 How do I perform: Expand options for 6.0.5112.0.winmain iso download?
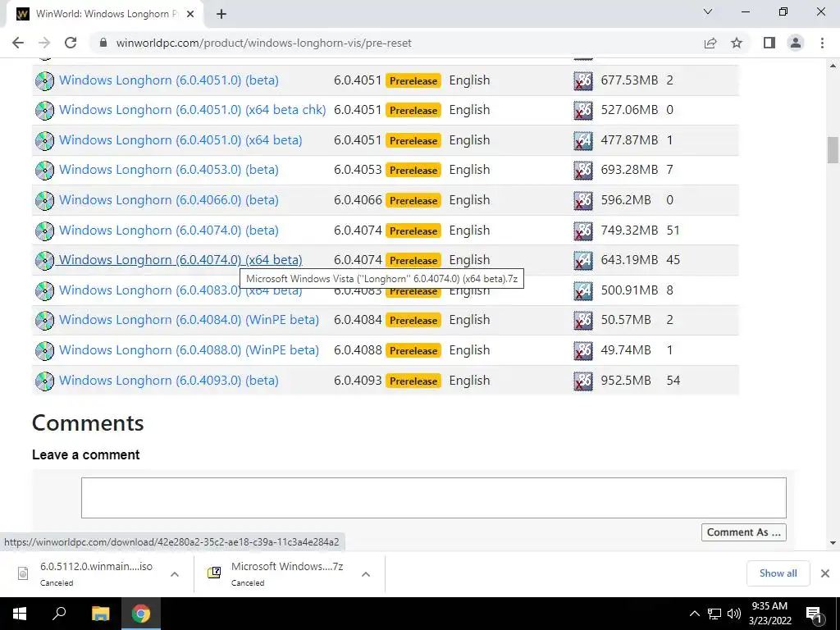pos(174,574)
